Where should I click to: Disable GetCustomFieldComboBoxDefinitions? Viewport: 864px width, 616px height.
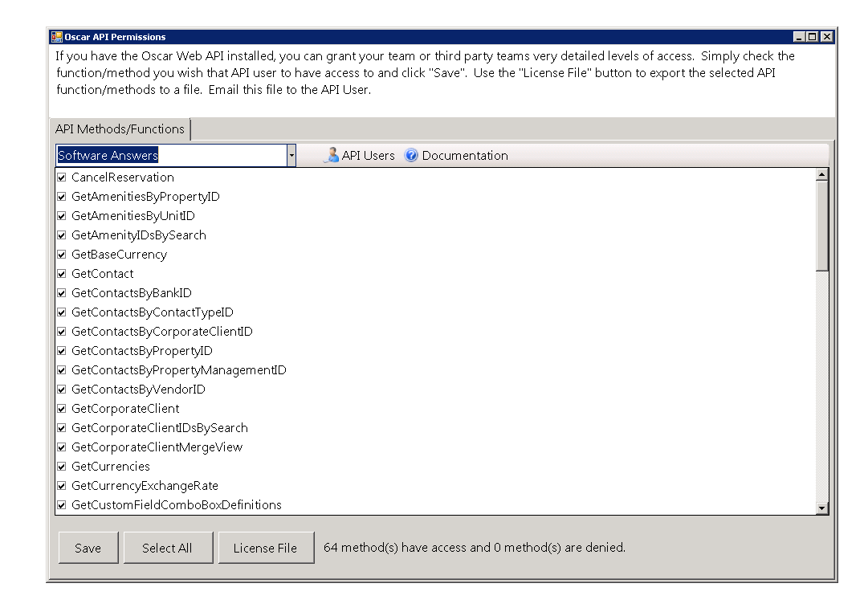[62, 504]
